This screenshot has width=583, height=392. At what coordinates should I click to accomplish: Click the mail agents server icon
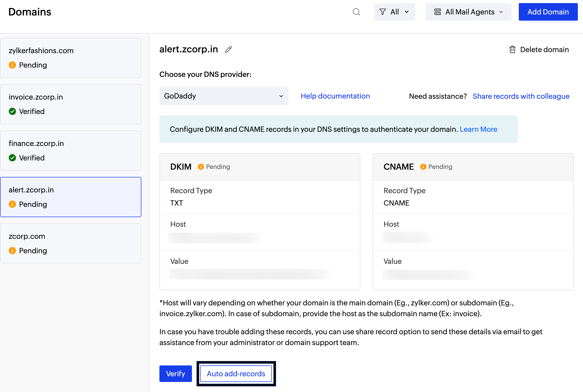pos(438,12)
